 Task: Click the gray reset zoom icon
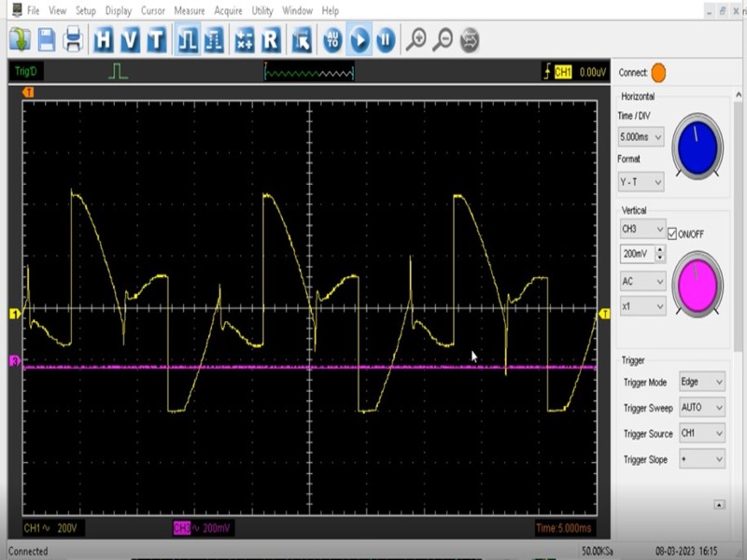[x=470, y=39]
